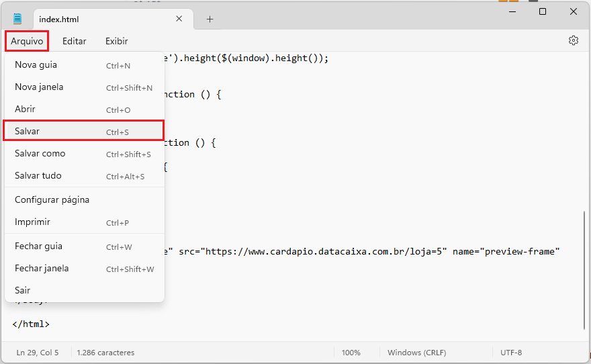This screenshot has height=364, width=591.
Task: Open the Exibir menu
Action: click(x=116, y=41)
